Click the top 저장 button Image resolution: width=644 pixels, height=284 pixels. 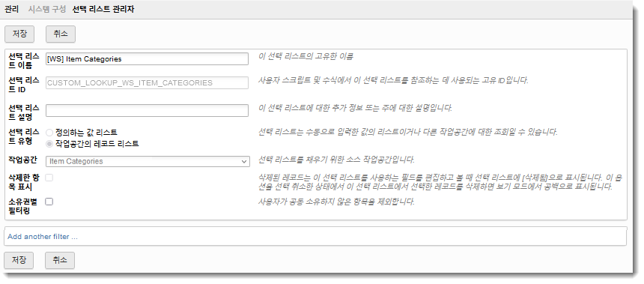click(19, 34)
